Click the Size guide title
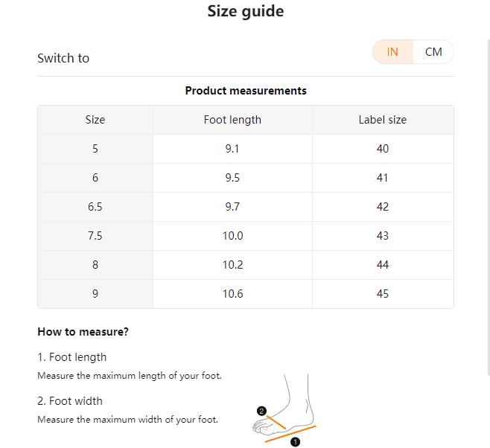 [246, 12]
